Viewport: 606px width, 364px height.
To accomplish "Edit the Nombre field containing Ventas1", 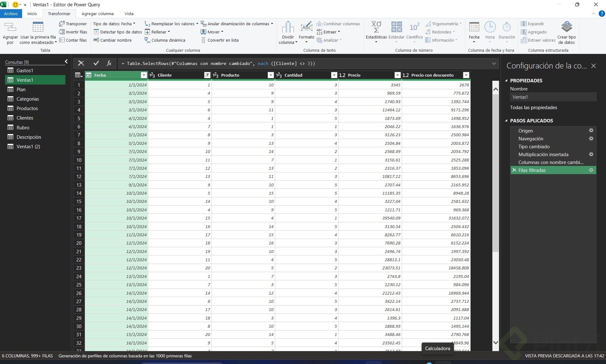I will (553, 97).
